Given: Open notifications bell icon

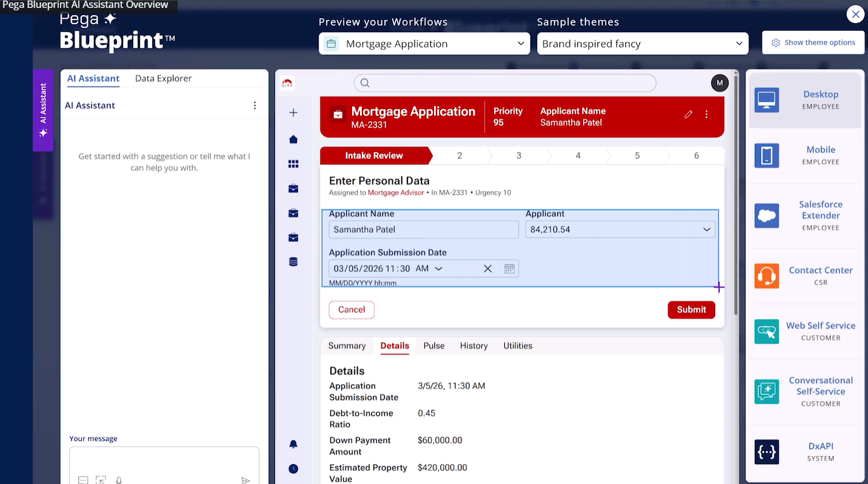Looking at the screenshot, I should 293,444.
